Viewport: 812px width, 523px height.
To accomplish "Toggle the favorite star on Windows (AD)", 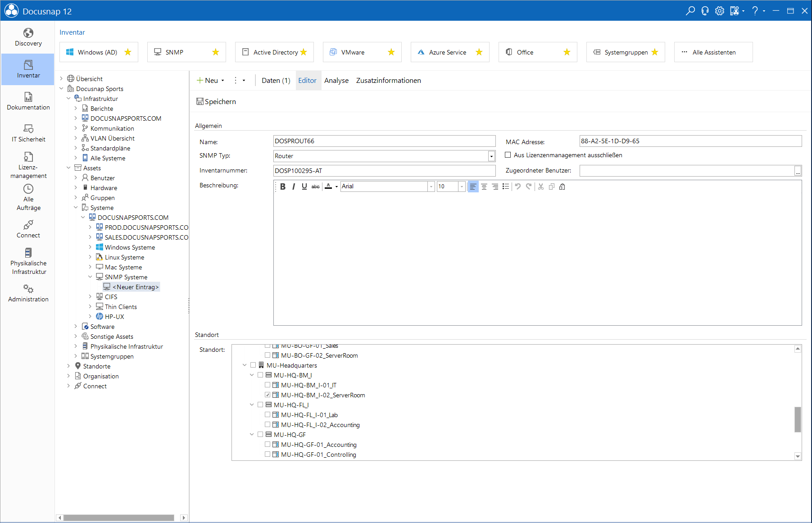I will 128,52.
